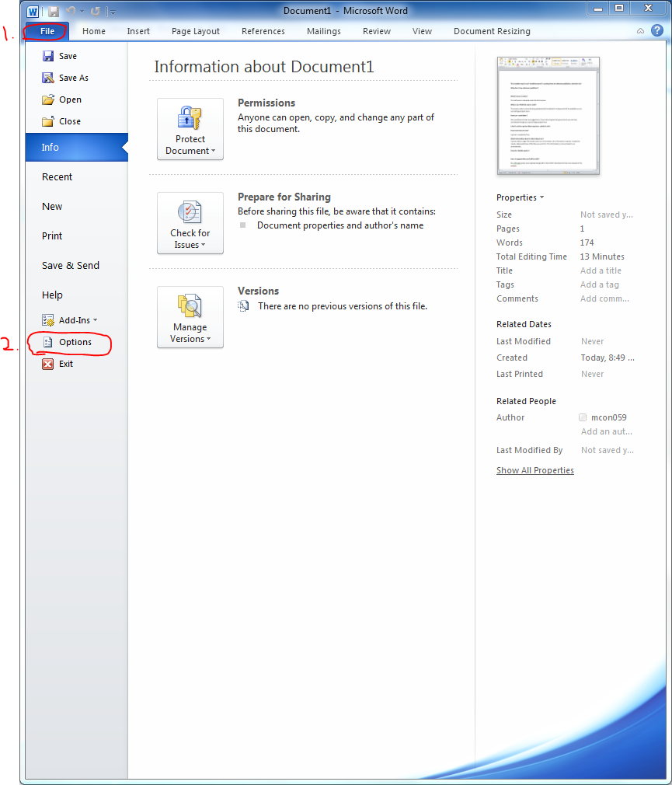Click the Open folder icon in sidebar
The width and height of the screenshot is (672, 785).
(x=48, y=99)
